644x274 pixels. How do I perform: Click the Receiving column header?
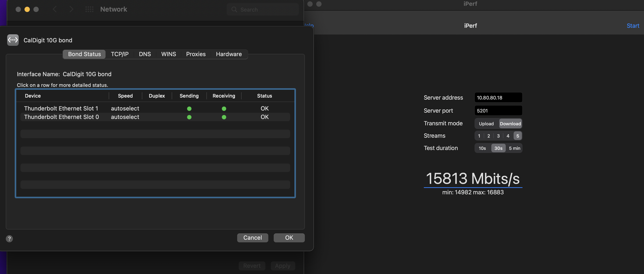point(224,96)
